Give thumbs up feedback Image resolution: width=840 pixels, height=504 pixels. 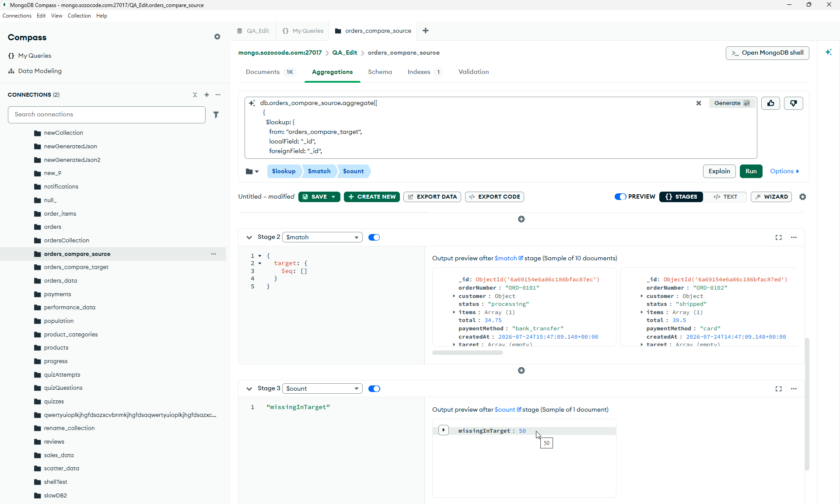770,103
